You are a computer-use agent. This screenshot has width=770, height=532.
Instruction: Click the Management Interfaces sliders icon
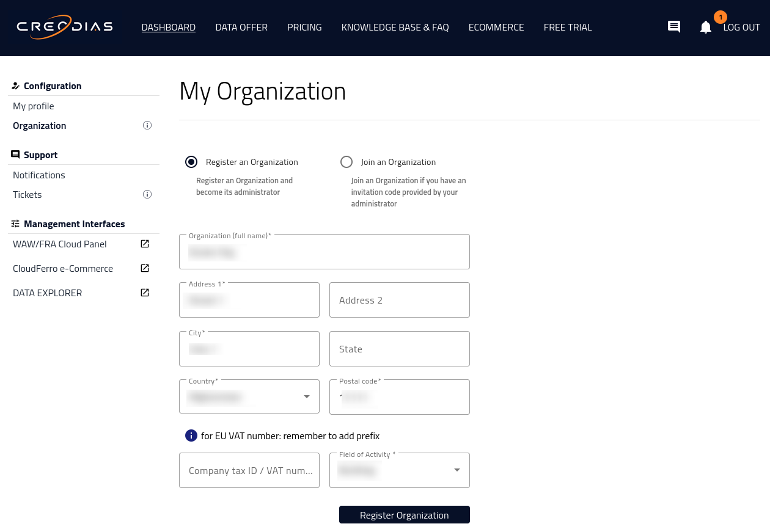[x=16, y=224]
